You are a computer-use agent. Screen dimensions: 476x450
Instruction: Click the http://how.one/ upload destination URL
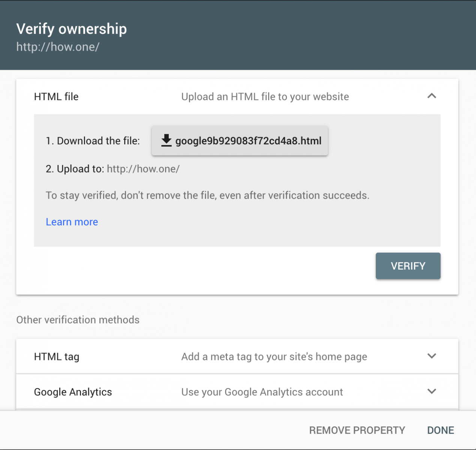[x=143, y=169]
